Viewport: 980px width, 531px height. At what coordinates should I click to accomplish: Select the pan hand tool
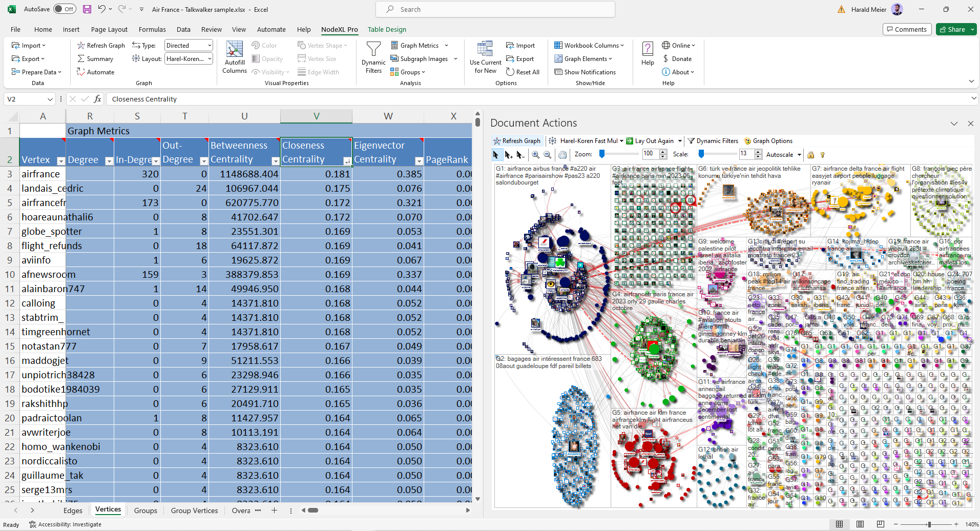click(562, 154)
